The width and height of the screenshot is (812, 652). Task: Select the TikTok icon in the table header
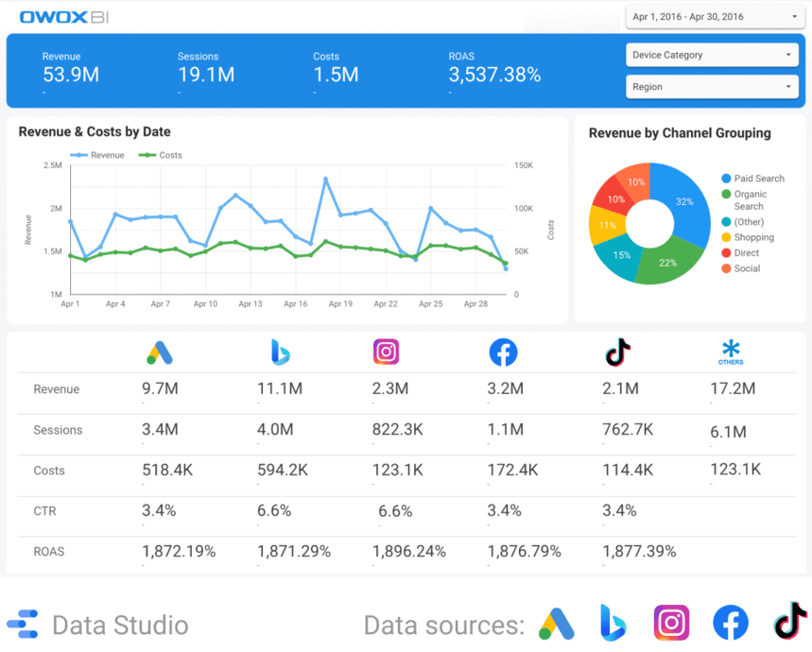(616, 352)
